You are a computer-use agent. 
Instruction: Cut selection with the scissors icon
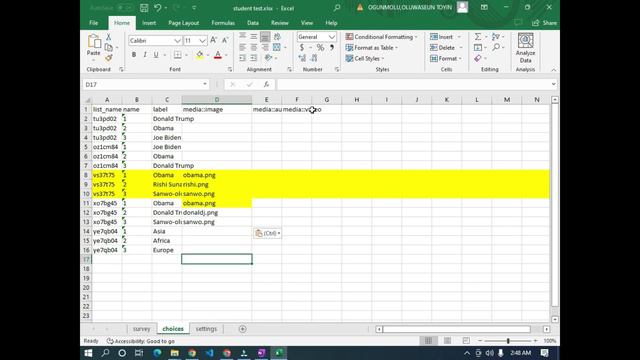(x=109, y=37)
